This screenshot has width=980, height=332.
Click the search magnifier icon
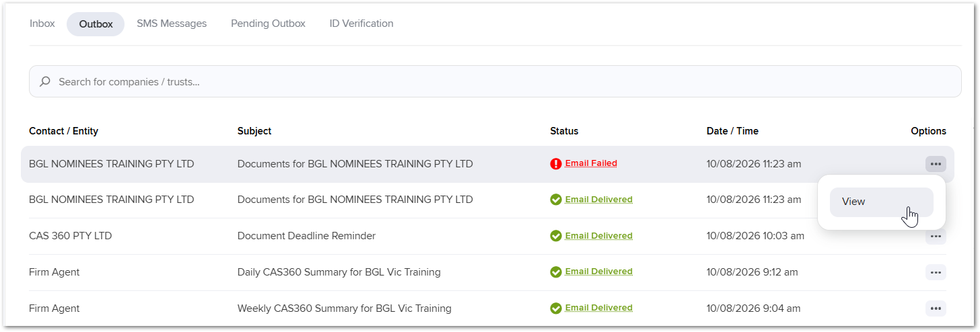45,81
